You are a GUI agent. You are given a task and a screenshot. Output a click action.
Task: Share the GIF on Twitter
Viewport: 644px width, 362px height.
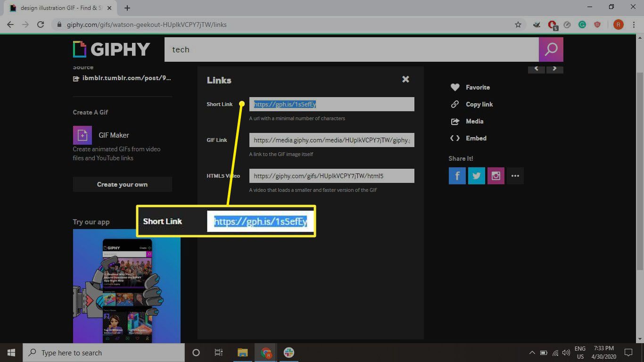click(x=477, y=176)
